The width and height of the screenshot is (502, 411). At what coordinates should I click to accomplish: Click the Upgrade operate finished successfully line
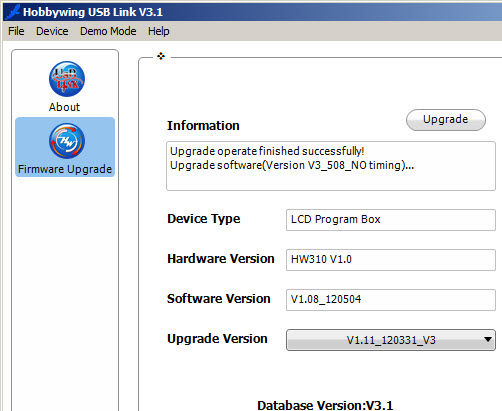[x=267, y=151]
